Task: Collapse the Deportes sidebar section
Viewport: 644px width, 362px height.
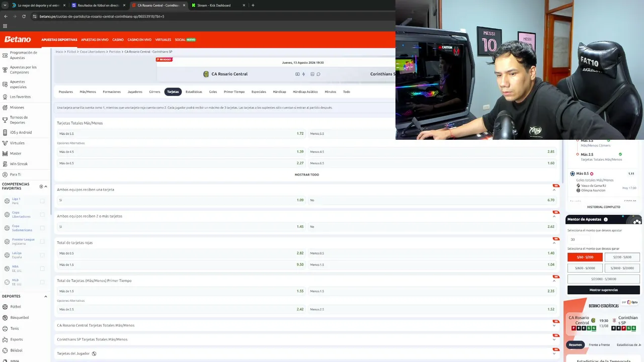Action: coord(46,296)
